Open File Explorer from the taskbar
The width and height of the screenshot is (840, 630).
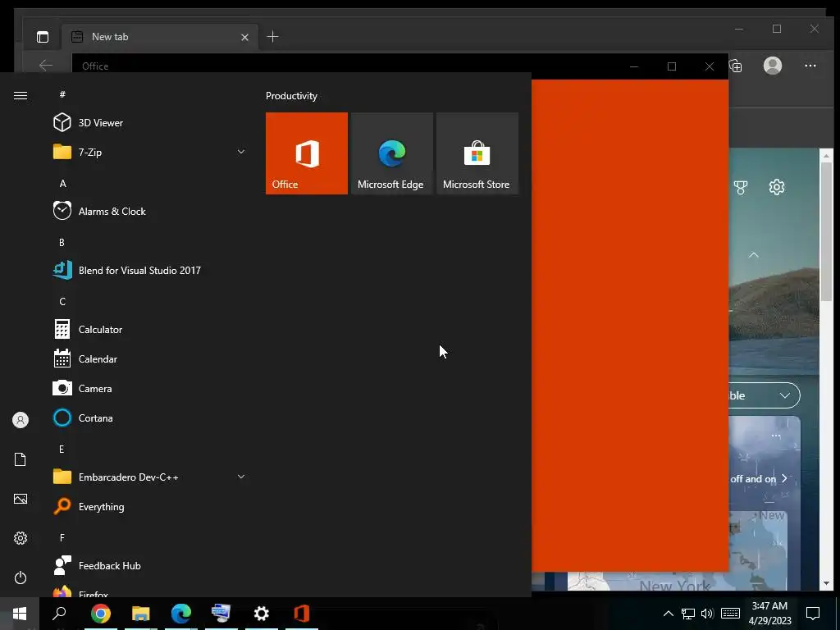[x=141, y=614]
